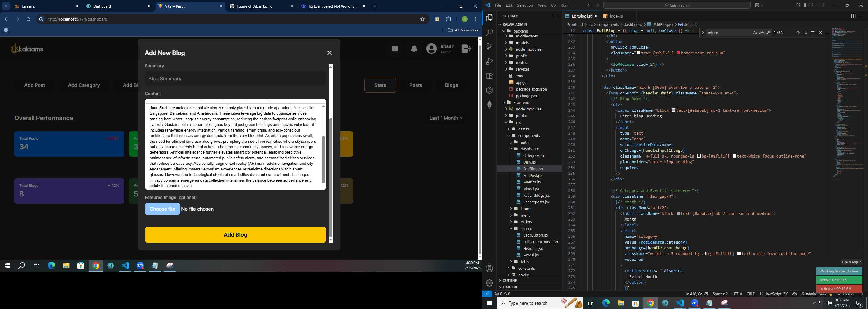The image size is (868, 309).
Task: Open the Run menu in VS Code
Action: pyautogui.click(x=564, y=5)
